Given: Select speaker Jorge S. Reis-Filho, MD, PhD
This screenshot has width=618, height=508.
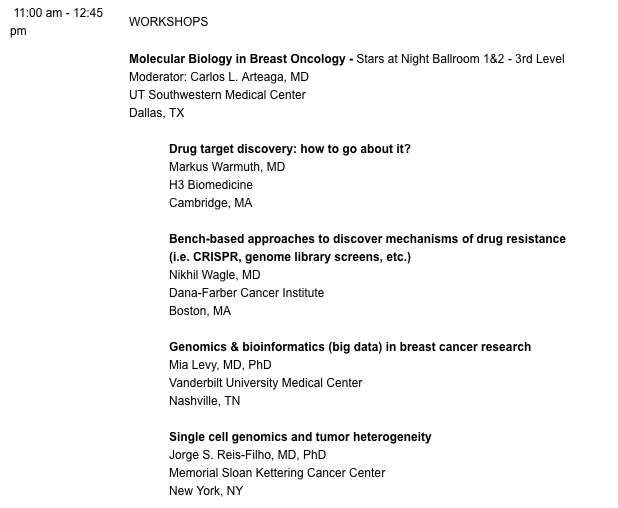Looking at the screenshot, I should (247, 455).
